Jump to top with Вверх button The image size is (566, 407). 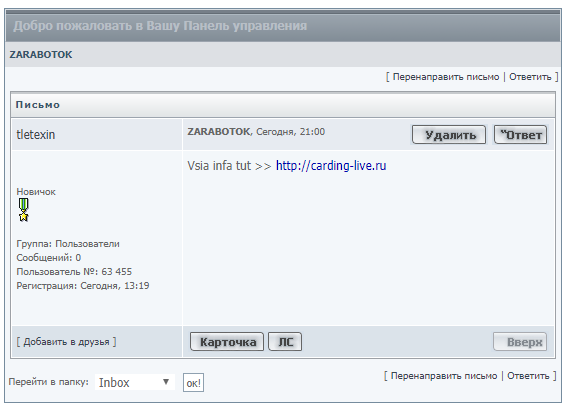point(520,342)
